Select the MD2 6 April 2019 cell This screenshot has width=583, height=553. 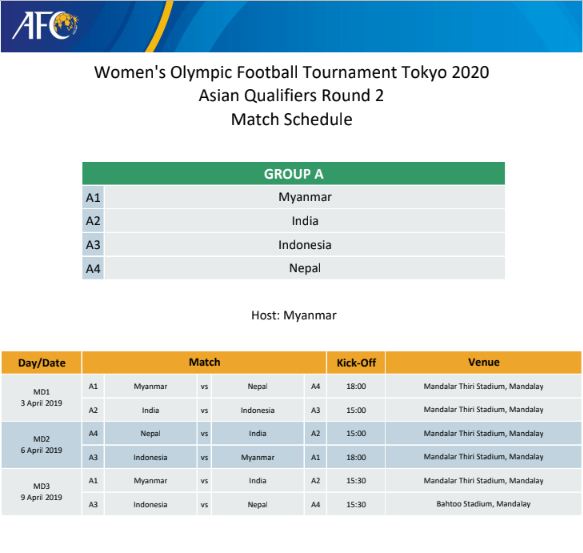41,445
